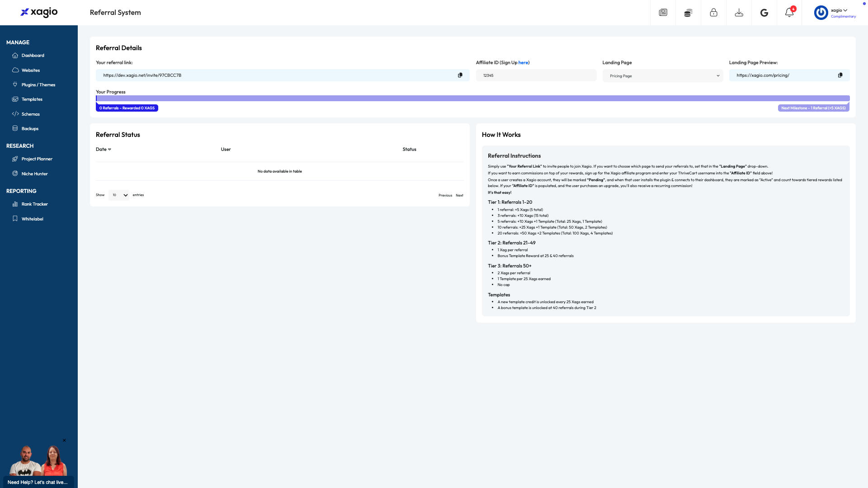Open Websites section
Image resolution: width=868 pixels, height=488 pixels.
[x=31, y=70]
